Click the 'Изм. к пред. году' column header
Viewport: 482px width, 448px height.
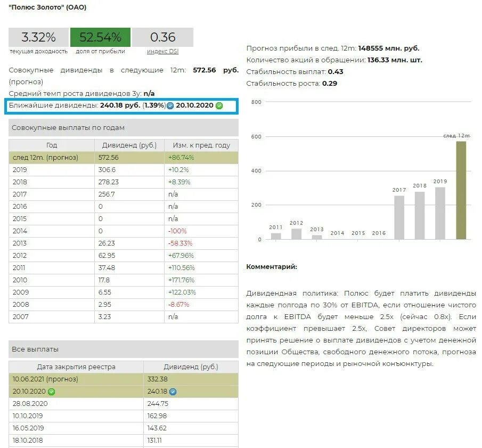click(x=201, y=145)
